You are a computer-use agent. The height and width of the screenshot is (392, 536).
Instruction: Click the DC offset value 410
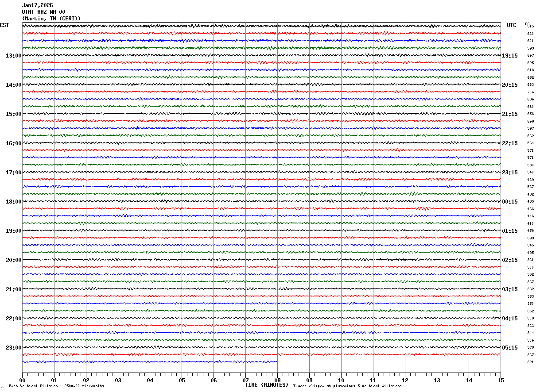click(x=530, y=223)
